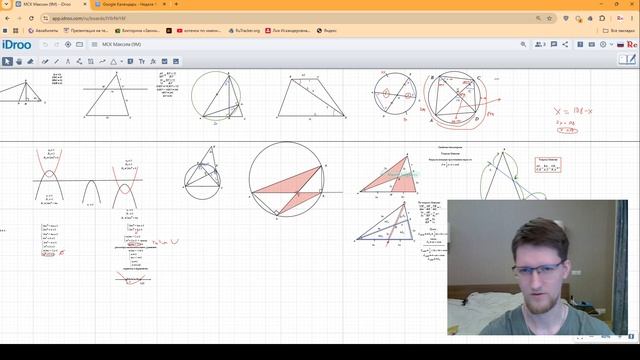Image resolution: width=640 pixels, height=360 pixels.
Task: Open browser extensions puzzle icon
Action: click(602, 18)
